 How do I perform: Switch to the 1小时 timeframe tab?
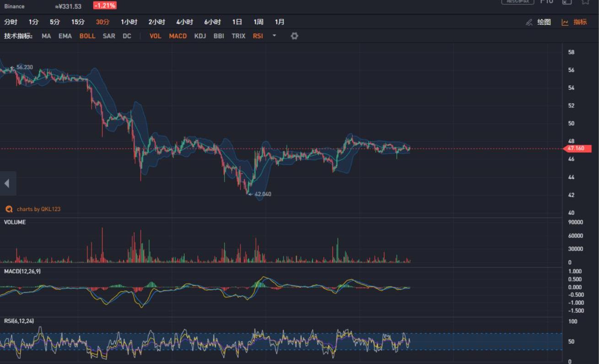click(129, 22)
